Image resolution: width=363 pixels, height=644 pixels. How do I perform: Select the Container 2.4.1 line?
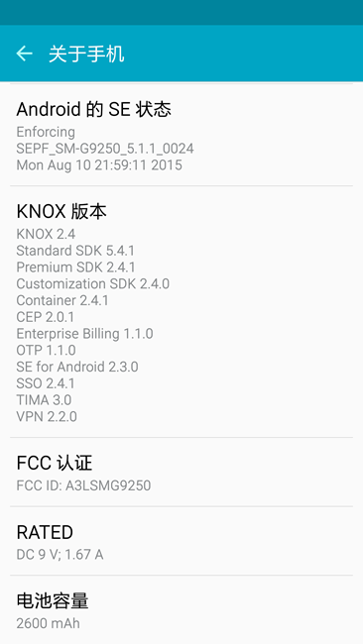[62, 300]
